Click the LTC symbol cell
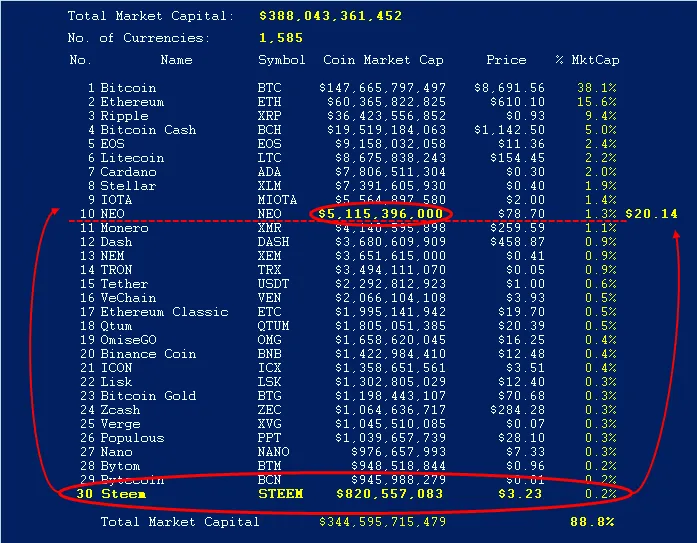 (x=269, y=158)
